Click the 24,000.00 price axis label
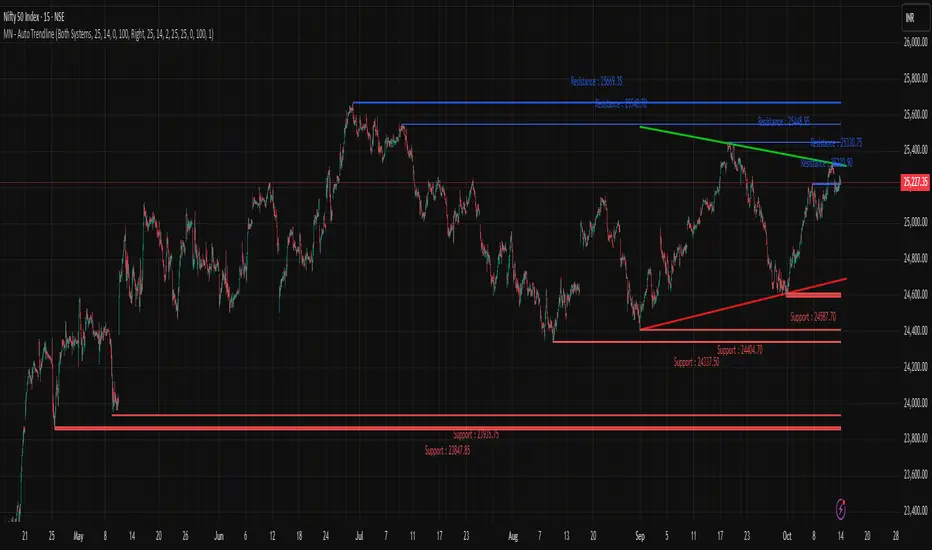Image resolution: width=932 pixels, height=550 pixels. click(x=915, y=403)
